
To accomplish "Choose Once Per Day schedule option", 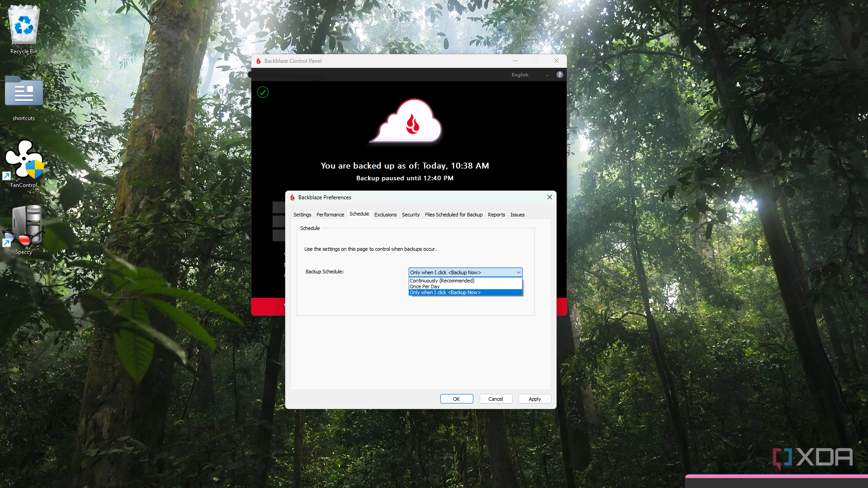I will pos(465,286).
